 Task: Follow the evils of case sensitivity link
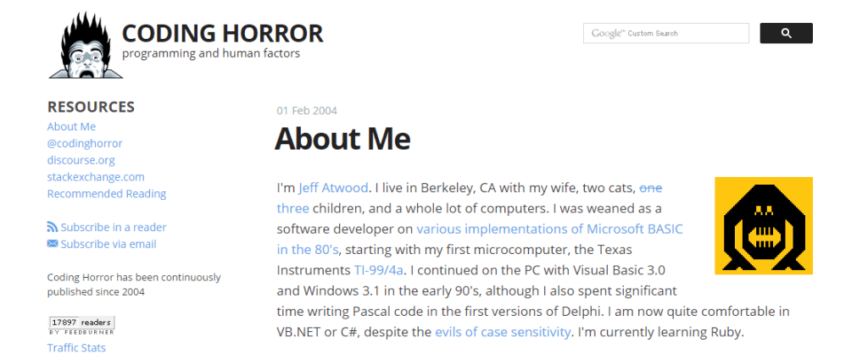tap(503, 333)
